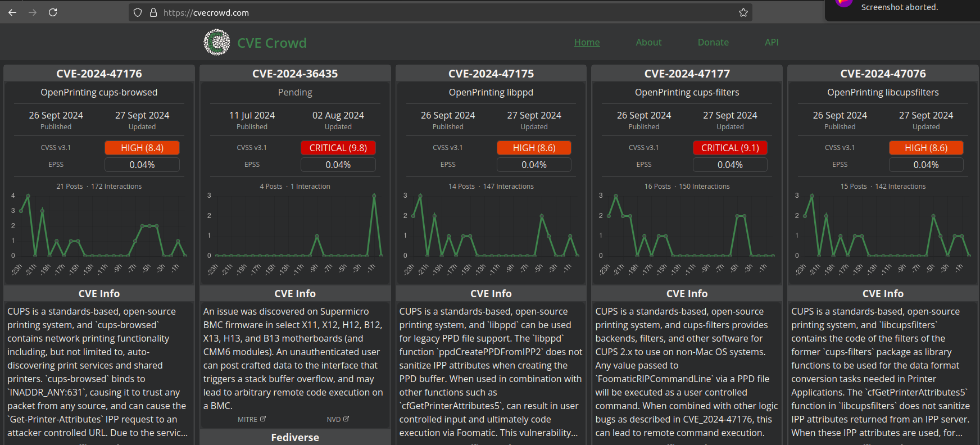Open the NVD external link icon
This screenshot has width=980, height=445.
346,419
